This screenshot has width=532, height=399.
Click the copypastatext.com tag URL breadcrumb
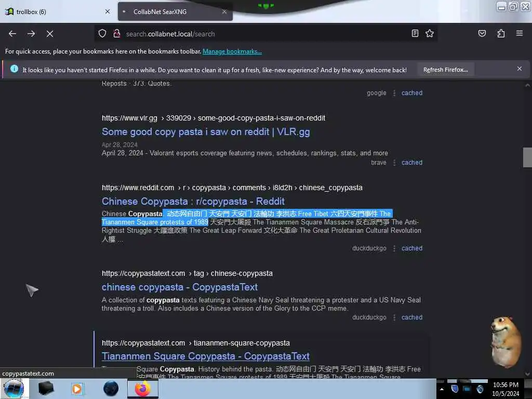click(x=187, y=273)
